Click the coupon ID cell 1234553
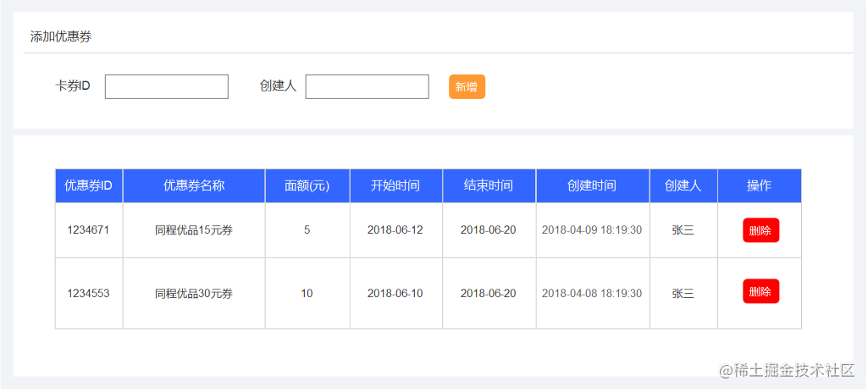Viewport: 868px width, 392px height. tap(89, 294)
